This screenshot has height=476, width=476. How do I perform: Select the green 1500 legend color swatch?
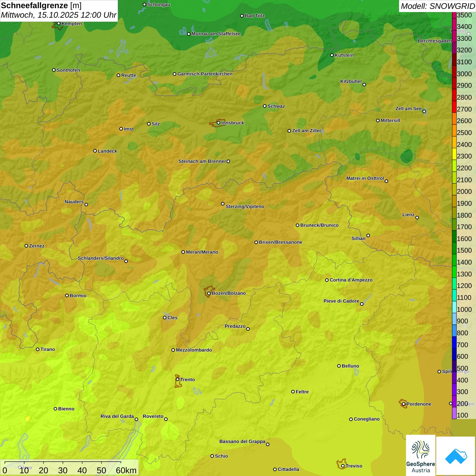pos(454,248)
